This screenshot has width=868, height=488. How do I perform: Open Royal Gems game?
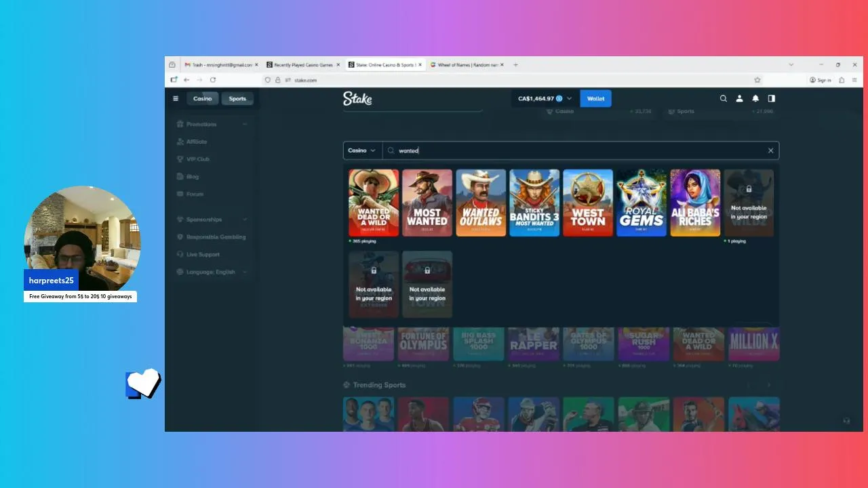pyautogui.click(x=642, y=203)
